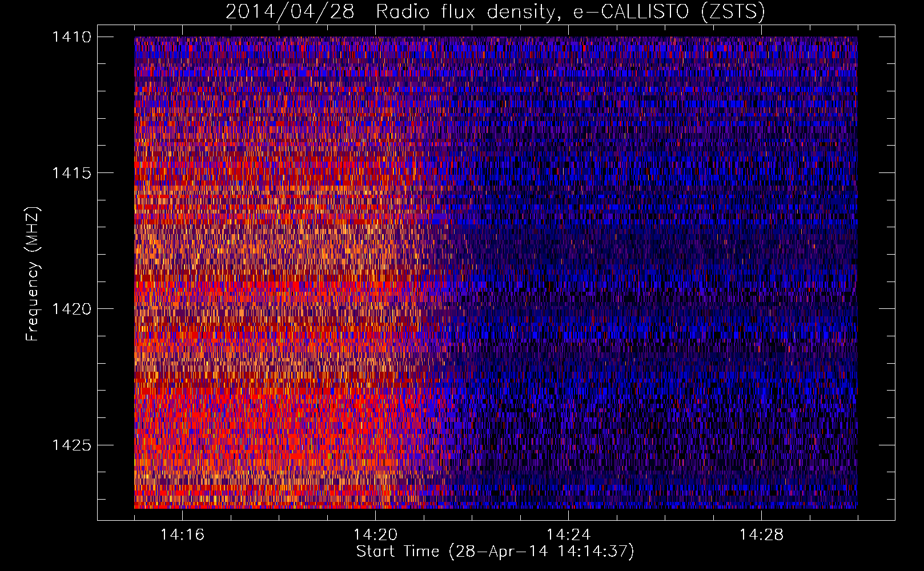
Task: Click the 14:24 time tick label
Action: click(x=568, y=534)
